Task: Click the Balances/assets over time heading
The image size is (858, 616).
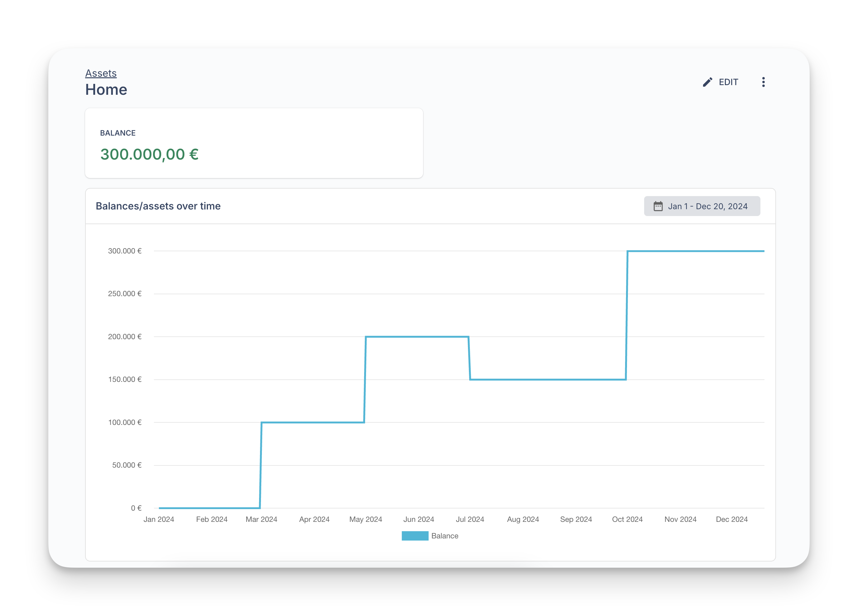Action: [x=158, y=206]
